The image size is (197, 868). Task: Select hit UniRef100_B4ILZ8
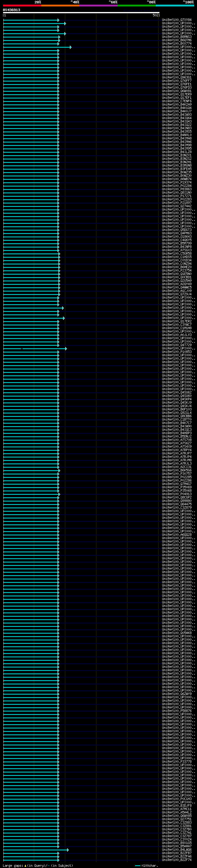point(177,152)
